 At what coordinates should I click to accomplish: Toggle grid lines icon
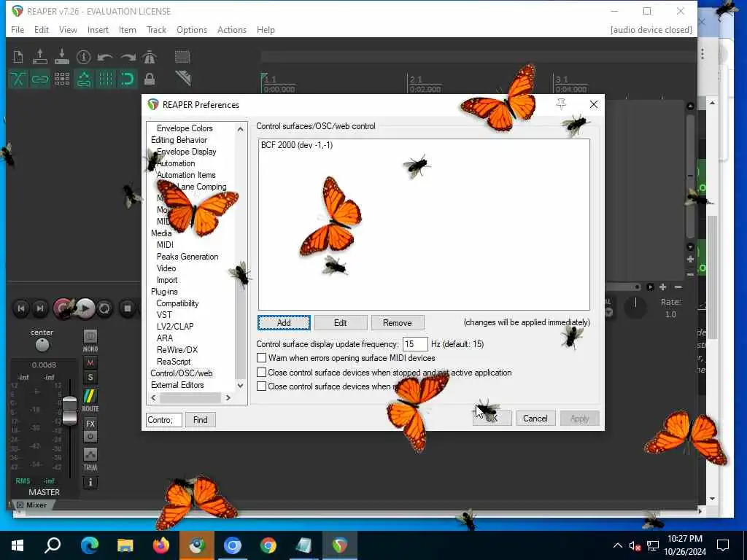pos(106,79)
